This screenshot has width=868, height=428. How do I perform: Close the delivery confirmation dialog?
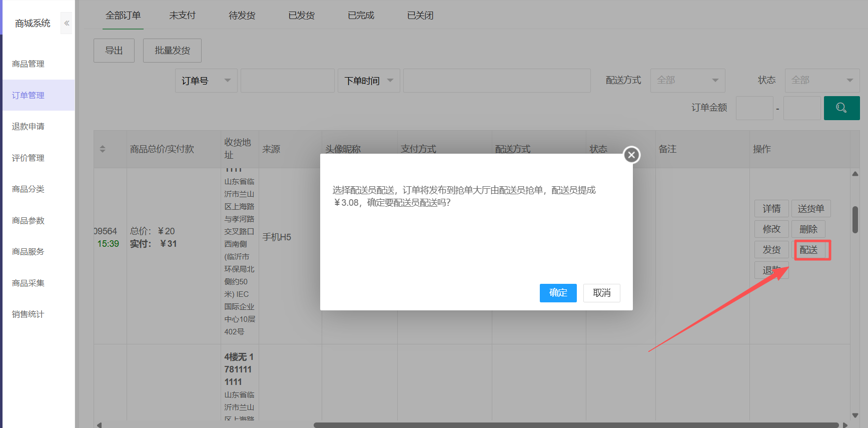[631, 155]
